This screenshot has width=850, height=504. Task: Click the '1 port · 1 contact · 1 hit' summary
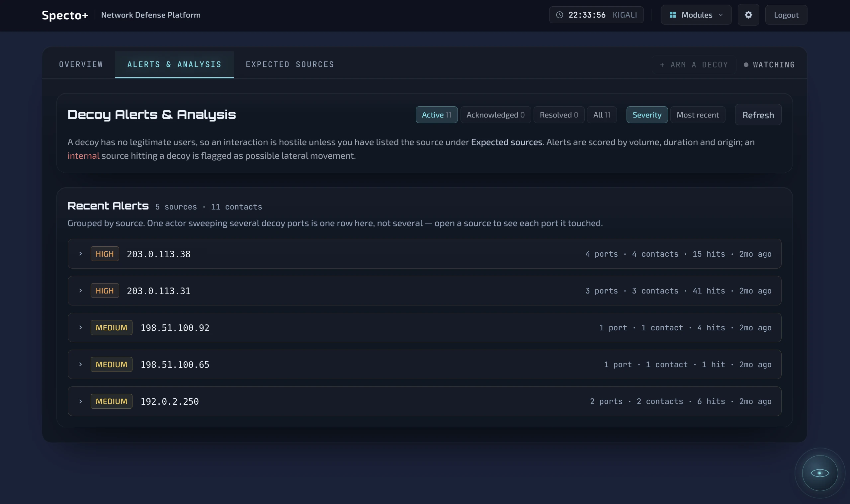tap(664, 365)
